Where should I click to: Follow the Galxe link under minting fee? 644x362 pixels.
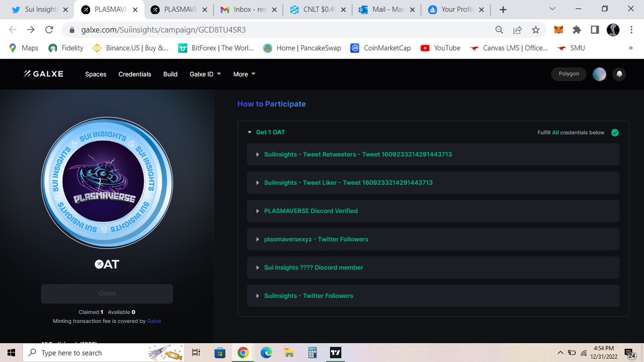[154, 321]
